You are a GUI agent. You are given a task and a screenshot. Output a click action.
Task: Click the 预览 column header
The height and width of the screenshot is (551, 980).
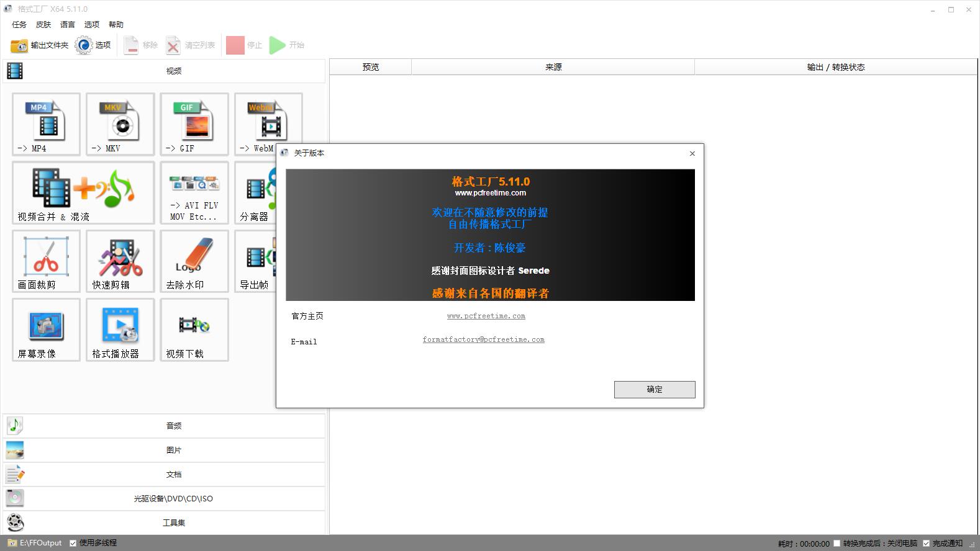click(x=371, y=67)
